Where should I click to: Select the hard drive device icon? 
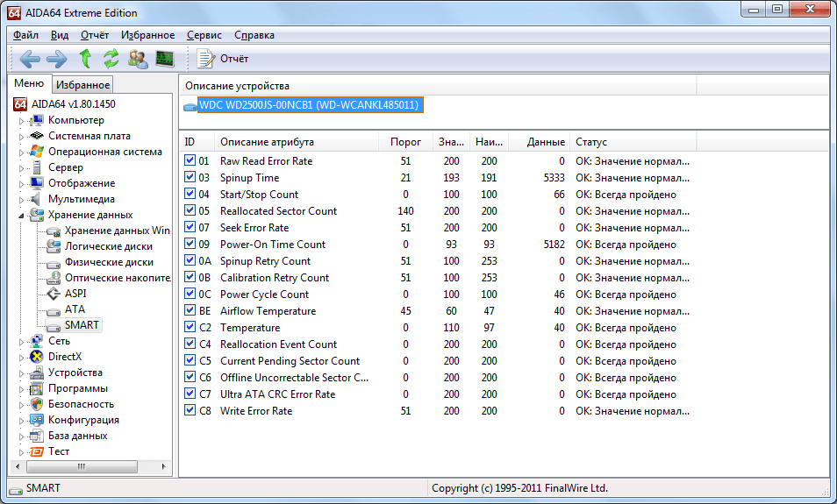pos(190,105)
